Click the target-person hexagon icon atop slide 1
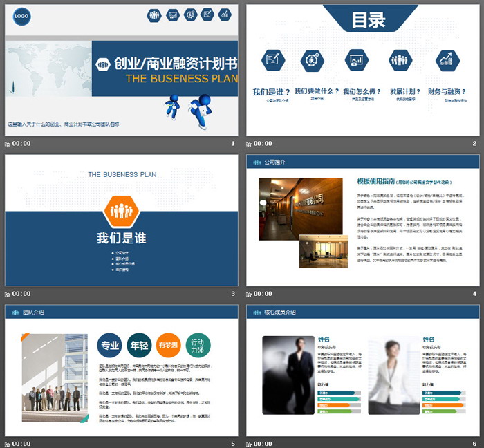 (x=190, y=15)
